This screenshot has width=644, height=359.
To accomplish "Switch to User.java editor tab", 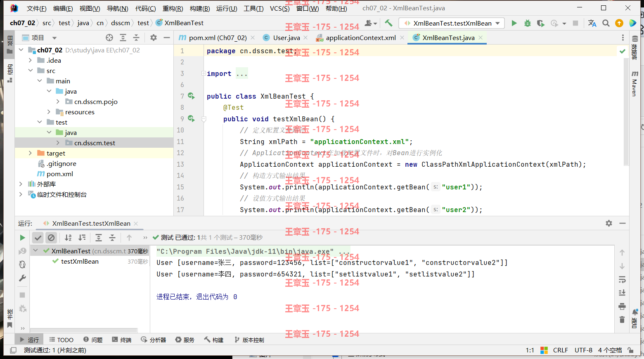I will tap(286, 38).
